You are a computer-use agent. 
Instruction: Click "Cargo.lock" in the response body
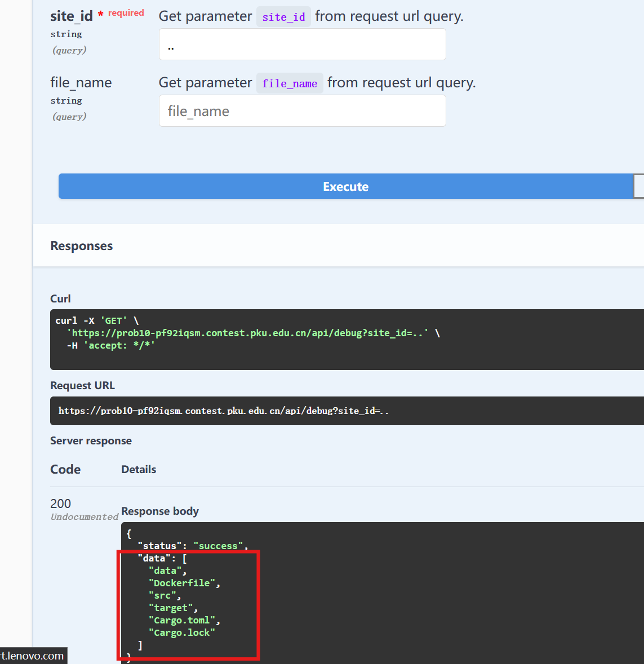tap(181, 632)
